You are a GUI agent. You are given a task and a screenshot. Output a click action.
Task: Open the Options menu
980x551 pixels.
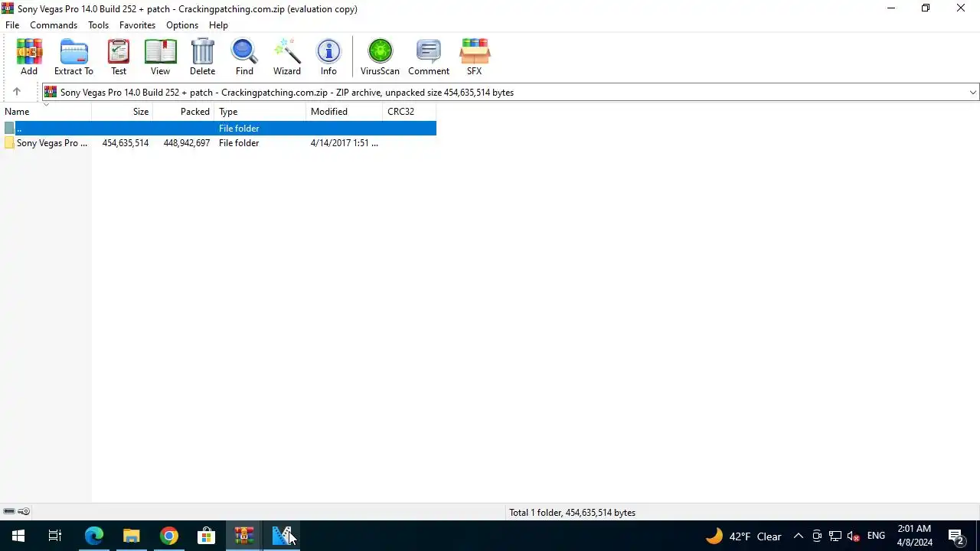click(x=182, y=24)
